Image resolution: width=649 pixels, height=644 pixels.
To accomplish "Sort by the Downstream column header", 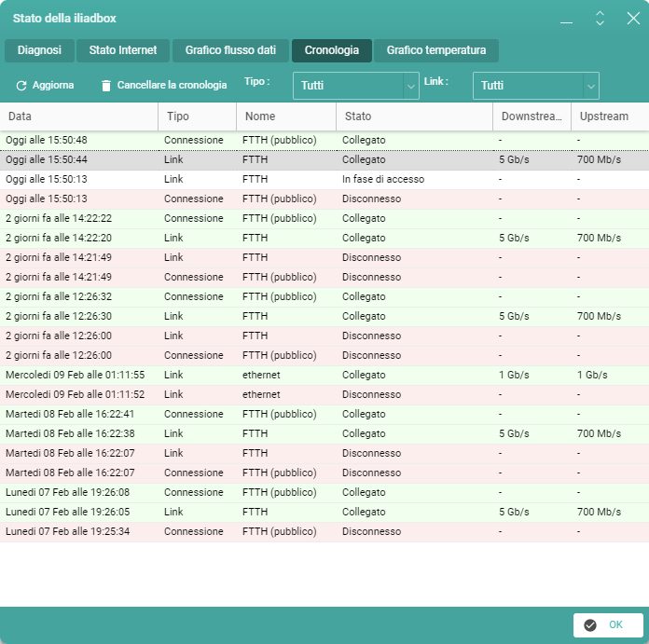I will pyautogui.click(x=532, y=116).
